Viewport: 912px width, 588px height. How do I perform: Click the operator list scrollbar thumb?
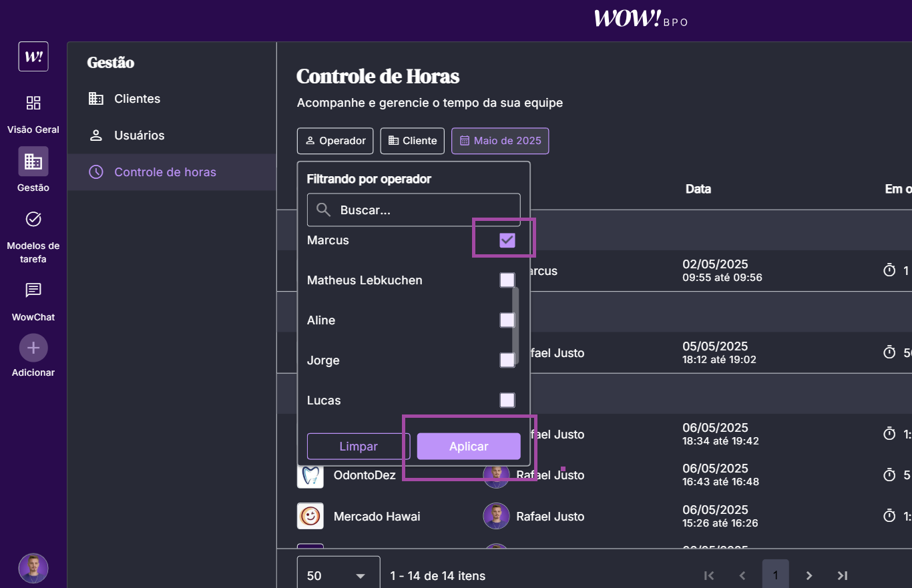click(515, 324)
